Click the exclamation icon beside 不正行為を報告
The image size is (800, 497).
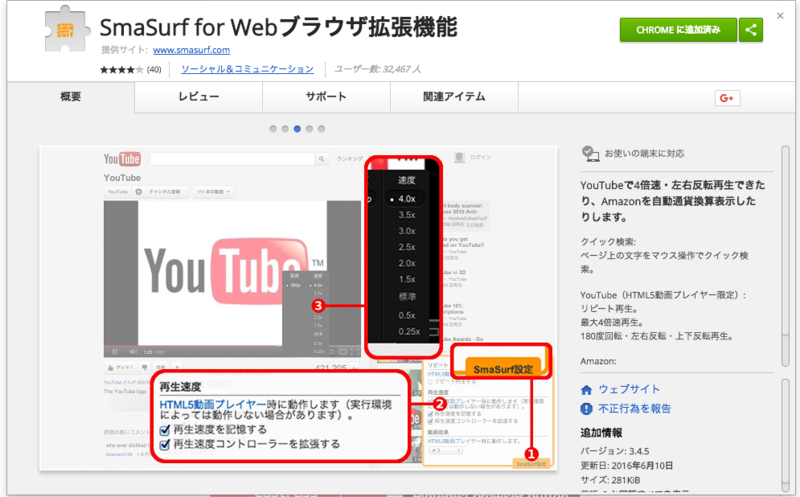coord(586,409)
